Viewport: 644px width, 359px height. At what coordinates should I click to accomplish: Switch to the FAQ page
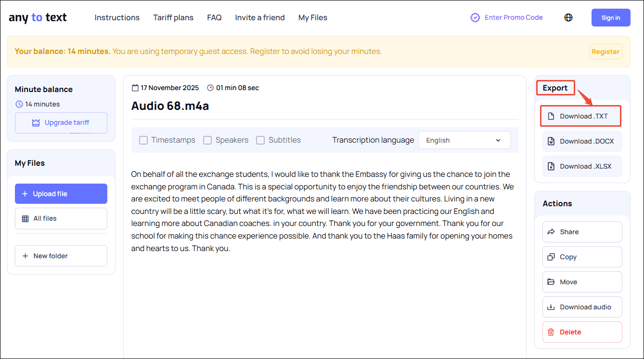pos(214,17)
